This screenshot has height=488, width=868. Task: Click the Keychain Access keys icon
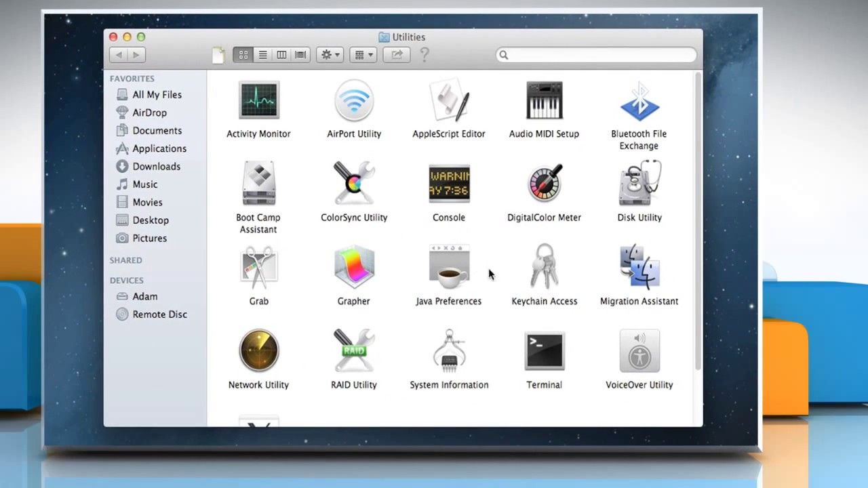[544, 268]
